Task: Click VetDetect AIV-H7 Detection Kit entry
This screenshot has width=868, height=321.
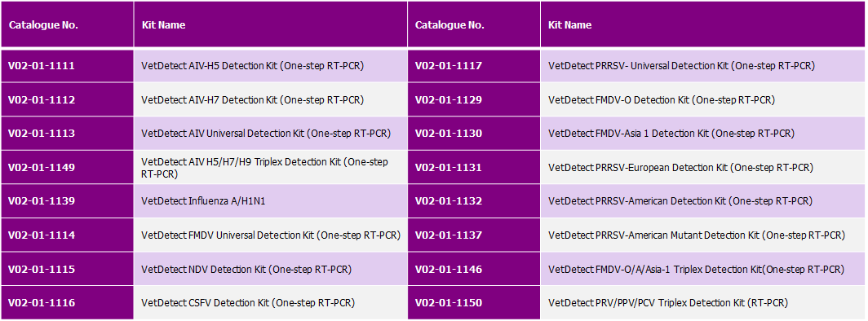Action: point(252,100)
